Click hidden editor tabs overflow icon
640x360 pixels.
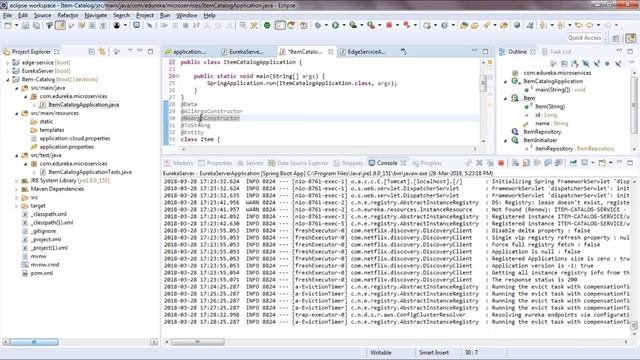pyautogui.click(x=403, y=51)
